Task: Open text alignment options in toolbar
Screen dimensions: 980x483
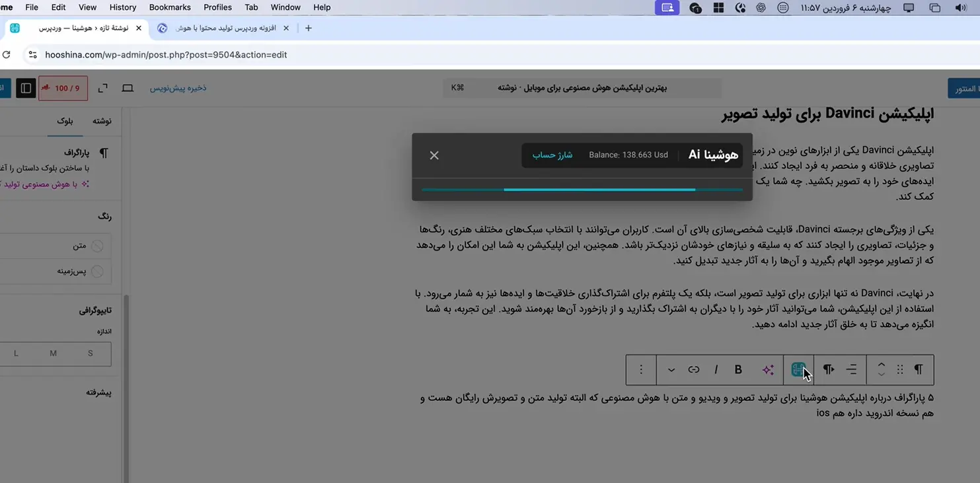Action: [852, 370]
